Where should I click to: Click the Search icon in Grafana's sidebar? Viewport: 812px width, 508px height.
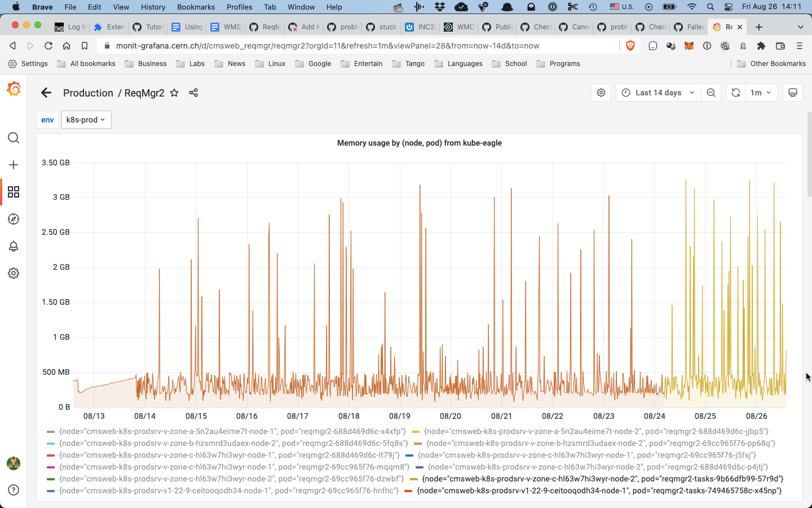(14, 138)
